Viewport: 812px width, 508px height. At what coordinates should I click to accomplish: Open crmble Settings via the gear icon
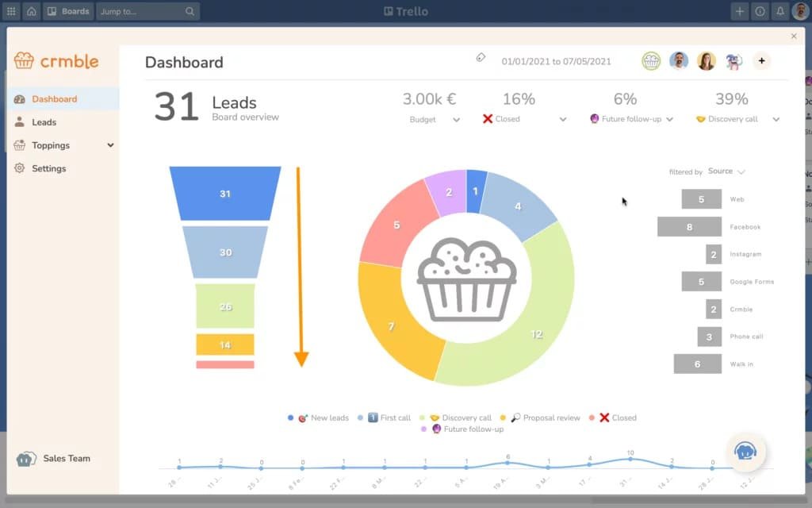coord(21,168)
